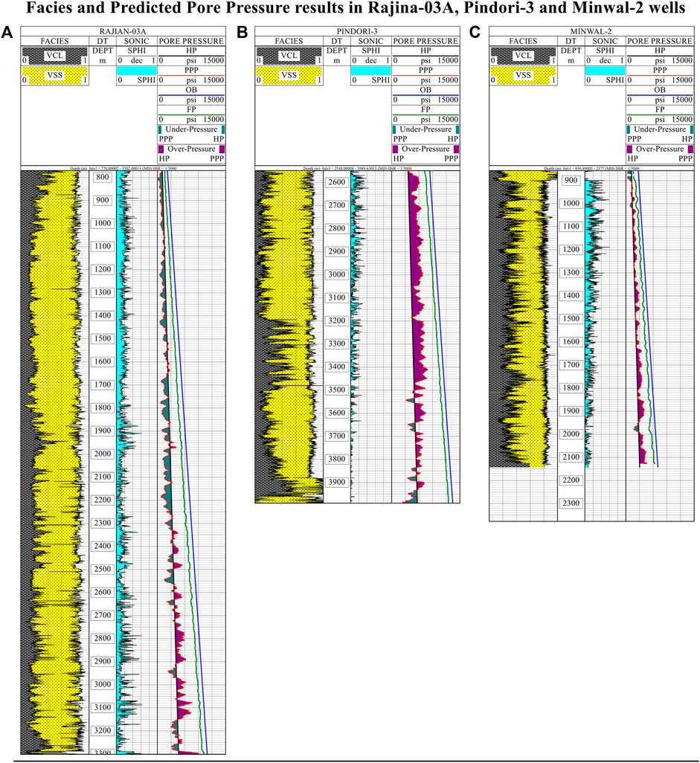This screenshot has height=763, width=700.
Task: Click depth label 1500 in RAJIAN-03A
Action: tap(102, 338)
